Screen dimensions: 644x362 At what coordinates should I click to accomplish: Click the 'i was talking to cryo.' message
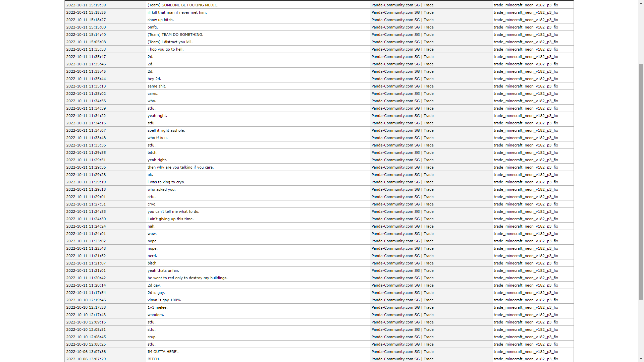pos(166,182)
